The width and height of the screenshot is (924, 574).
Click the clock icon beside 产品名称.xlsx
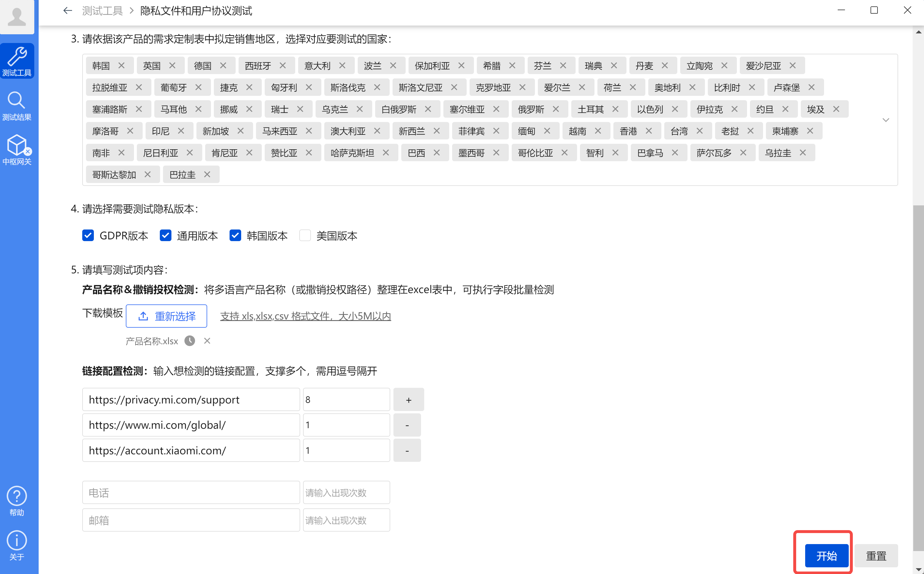pos(190,341)
